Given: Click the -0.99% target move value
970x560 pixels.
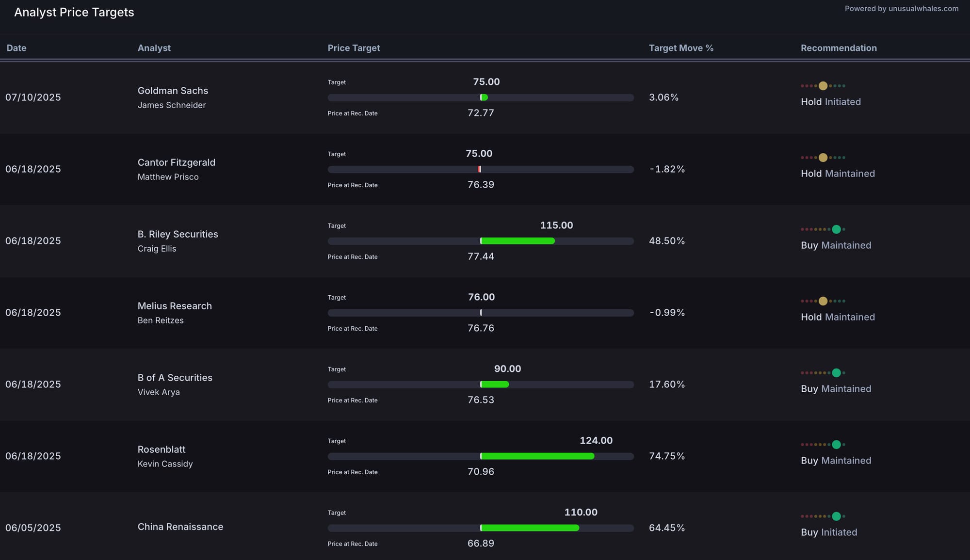Looking at the screenshot, I should pos(667,313).
